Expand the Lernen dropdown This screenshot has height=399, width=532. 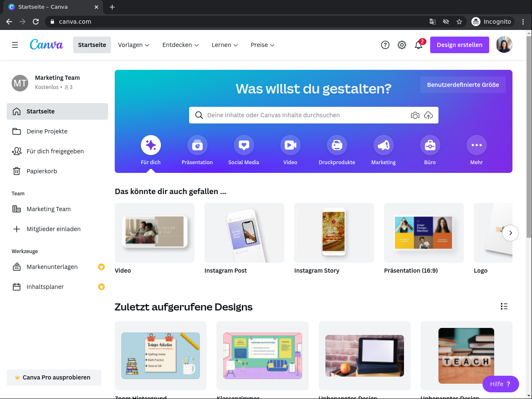point(225,45)
